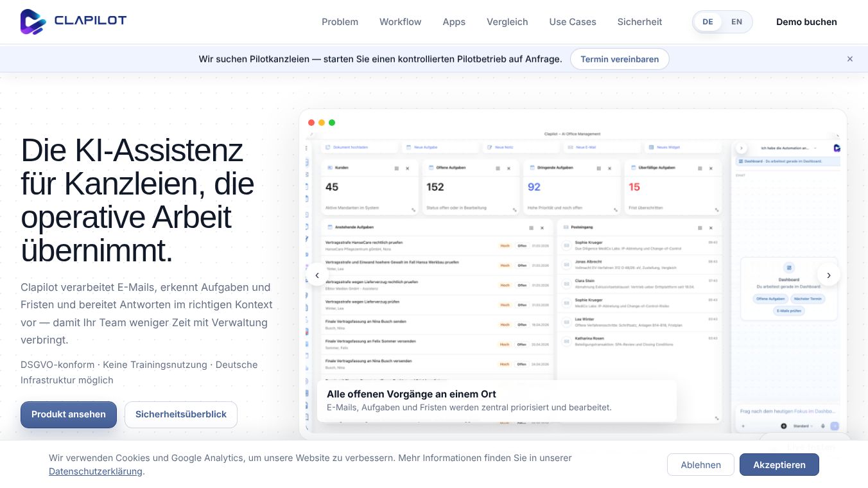868x488 pixels.
Task: Advance to next carousel slide
Action: tap(829, 275)
